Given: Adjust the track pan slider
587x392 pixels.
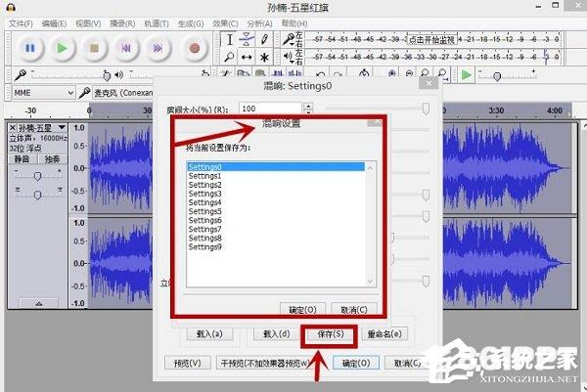Looking at the screenshot, I should coord(37,195).
